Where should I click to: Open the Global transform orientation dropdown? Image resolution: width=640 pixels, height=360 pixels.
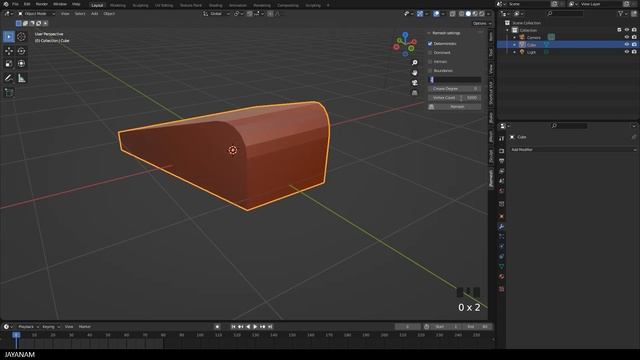(x=216, y=13)
